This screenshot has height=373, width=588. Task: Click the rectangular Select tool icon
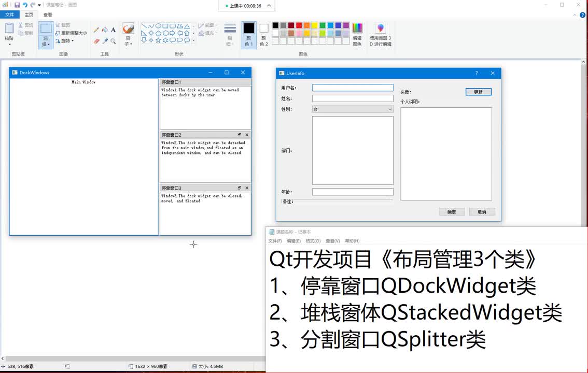pyautogui.click(x=46, y=28)
